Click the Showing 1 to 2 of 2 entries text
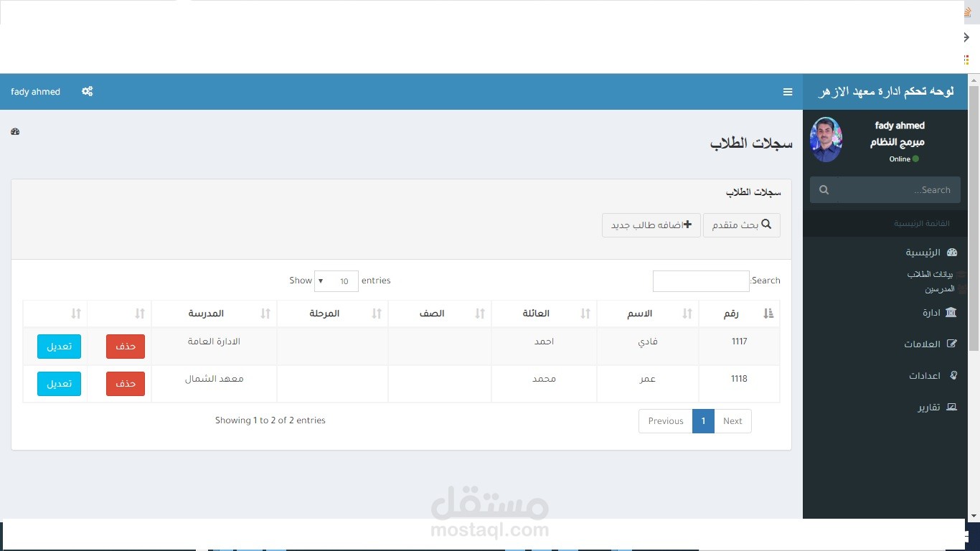980x551 pixels. click(x=270, y=420)
